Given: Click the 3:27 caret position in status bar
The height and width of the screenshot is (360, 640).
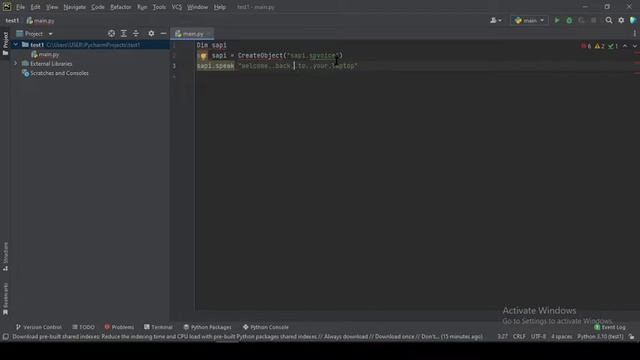Looking at the screenshot, I should click(x=502, y=337).
